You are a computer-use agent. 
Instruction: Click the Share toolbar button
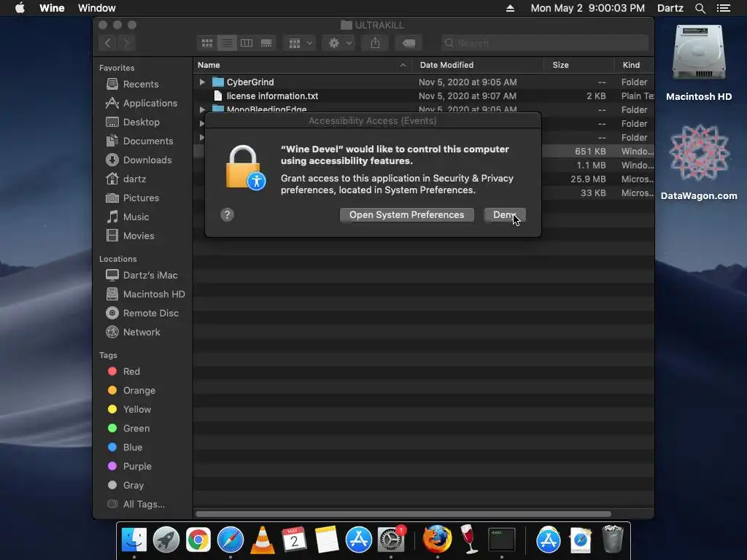tap(376, 43)
